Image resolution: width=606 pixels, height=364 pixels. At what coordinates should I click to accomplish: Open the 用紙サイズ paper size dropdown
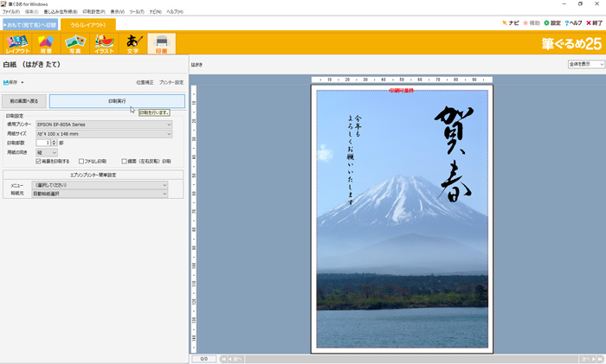(103, 134)
